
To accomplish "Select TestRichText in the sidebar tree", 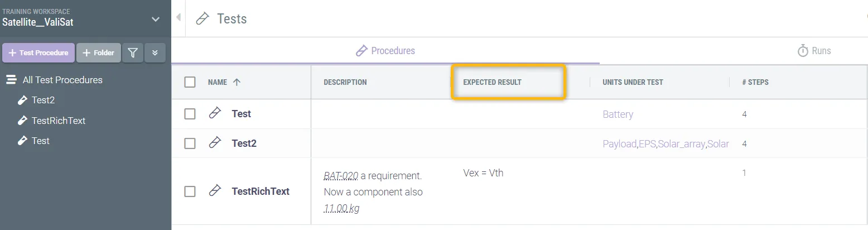I will pyautogui.click(x=58, y=121).
